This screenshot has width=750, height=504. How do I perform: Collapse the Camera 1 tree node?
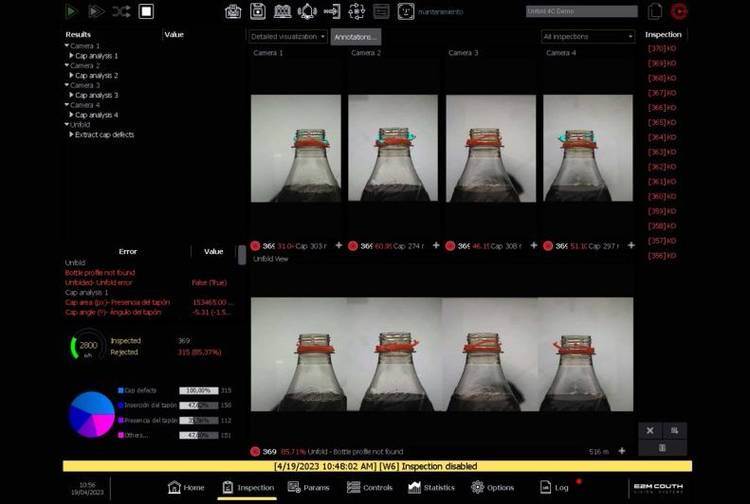(67, 46)
